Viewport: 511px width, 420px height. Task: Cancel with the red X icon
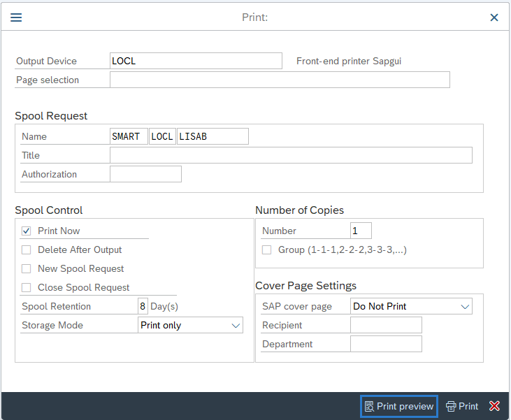(x=494, y=406)
